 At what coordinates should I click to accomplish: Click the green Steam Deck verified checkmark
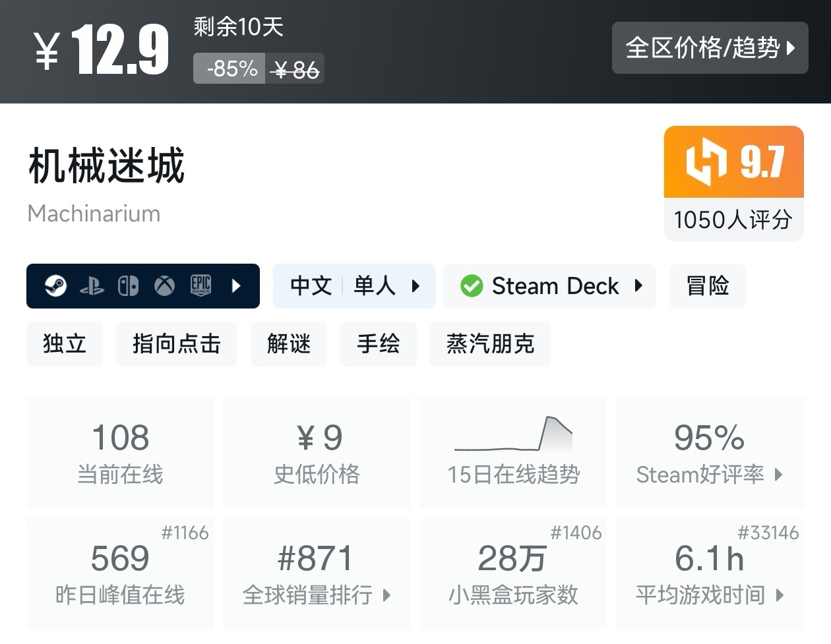[x=472, y=286]
